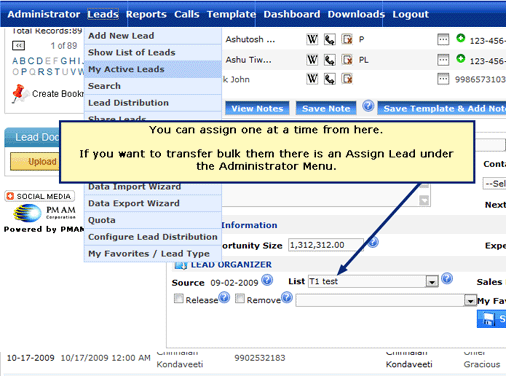The height and width of the screenshot is (376, 506).
Task: Open the Reports menu
Action: [146, 14]
